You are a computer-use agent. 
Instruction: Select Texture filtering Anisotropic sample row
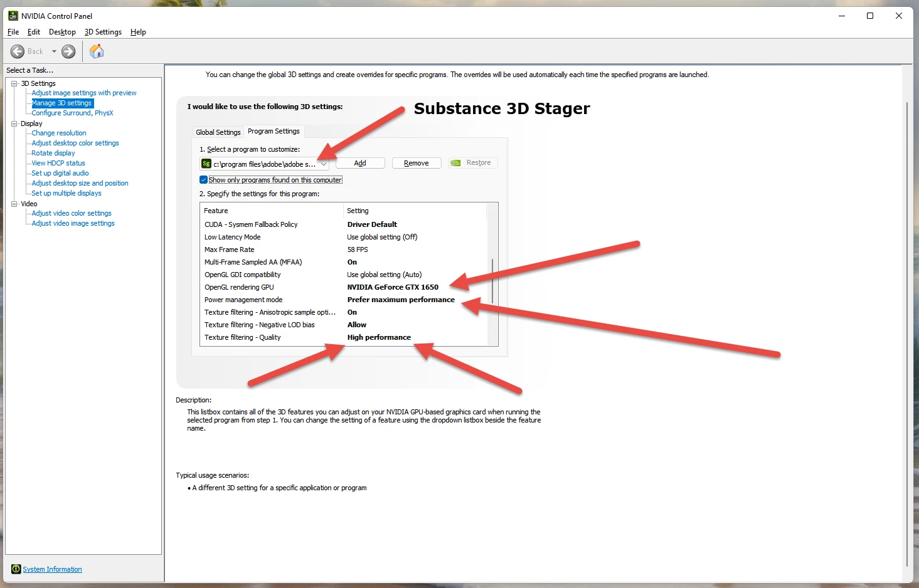click(344, 312)
